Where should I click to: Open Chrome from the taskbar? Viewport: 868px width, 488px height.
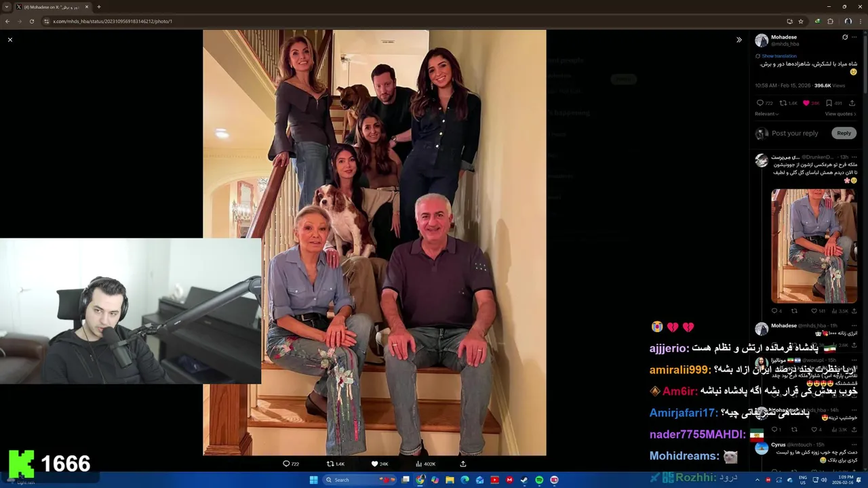420,480
